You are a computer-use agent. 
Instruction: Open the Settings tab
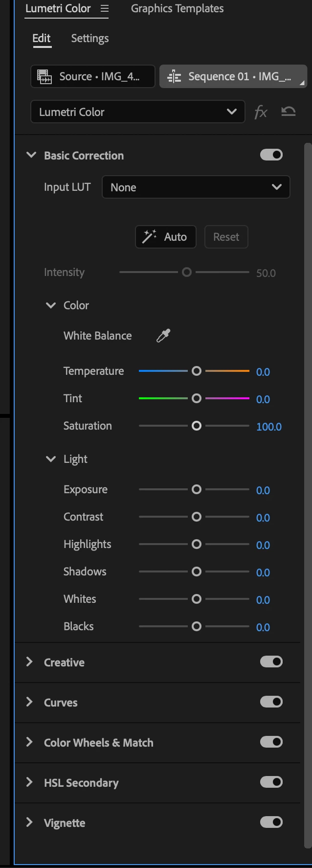click(x=90, y=39)
